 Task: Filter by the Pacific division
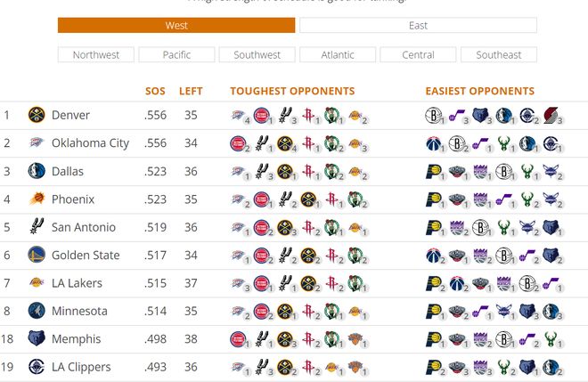point(176,55)
